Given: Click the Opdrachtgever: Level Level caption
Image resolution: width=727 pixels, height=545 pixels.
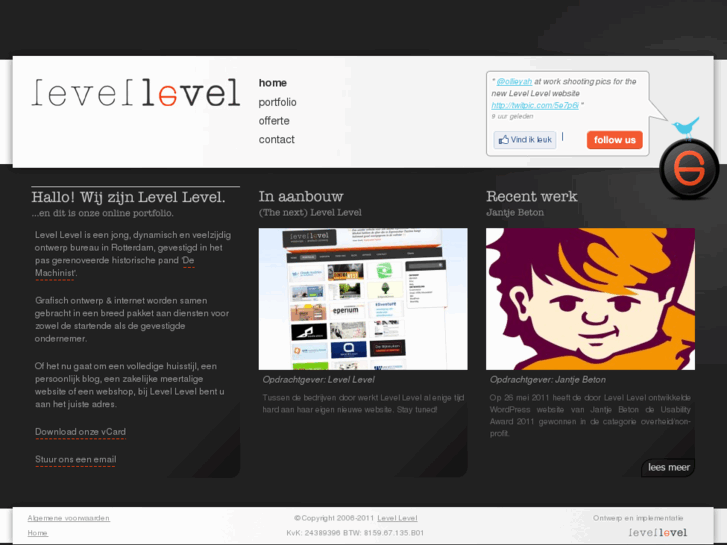Looking at the screenshot, I should [x=319, y=380].
